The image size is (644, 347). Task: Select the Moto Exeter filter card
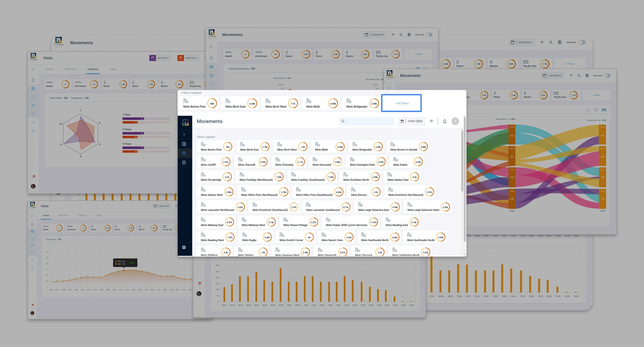[x=407, y=162]
